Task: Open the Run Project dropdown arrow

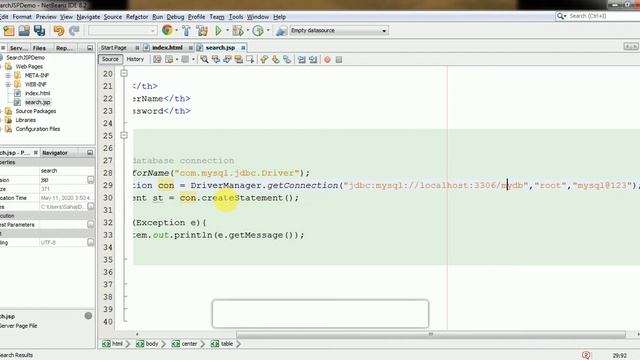Action: click(227, 31)
